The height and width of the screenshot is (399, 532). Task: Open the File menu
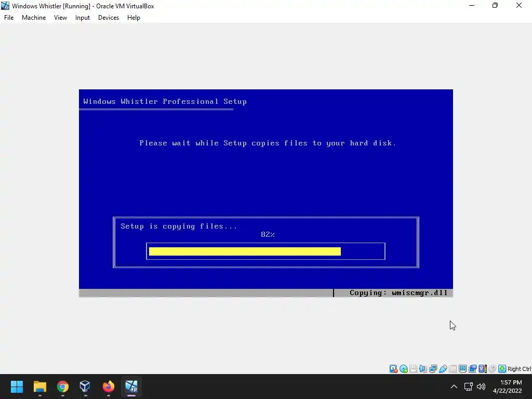(x=9, y=18)
